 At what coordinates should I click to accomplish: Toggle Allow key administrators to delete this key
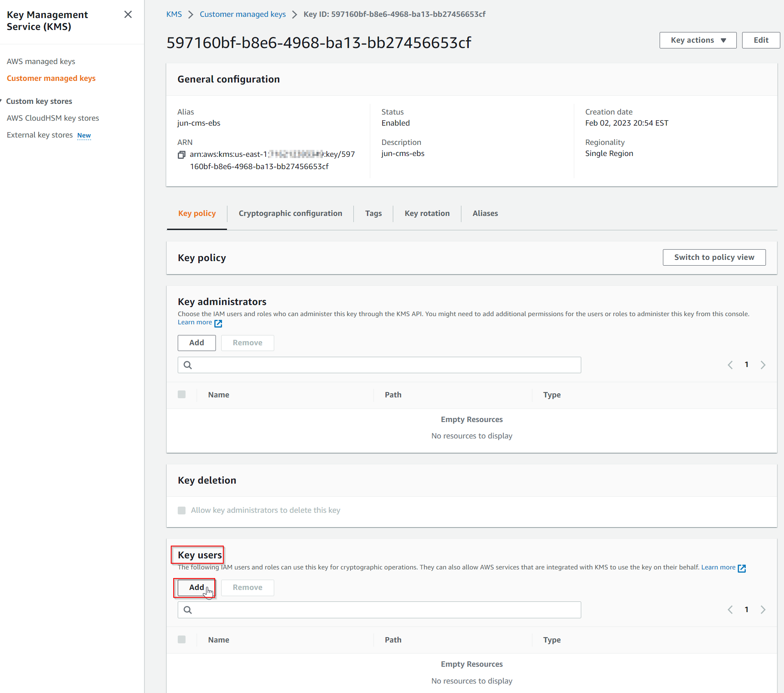pyautogui.click(x=181, y=510)
